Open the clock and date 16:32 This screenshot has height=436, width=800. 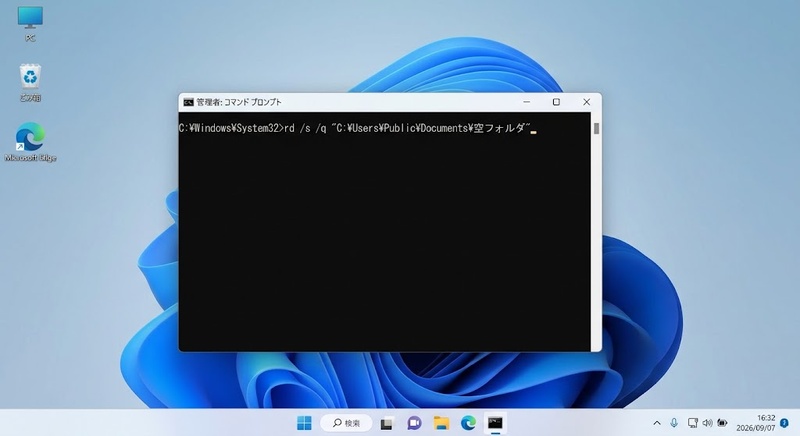click(x=756, y=423)
